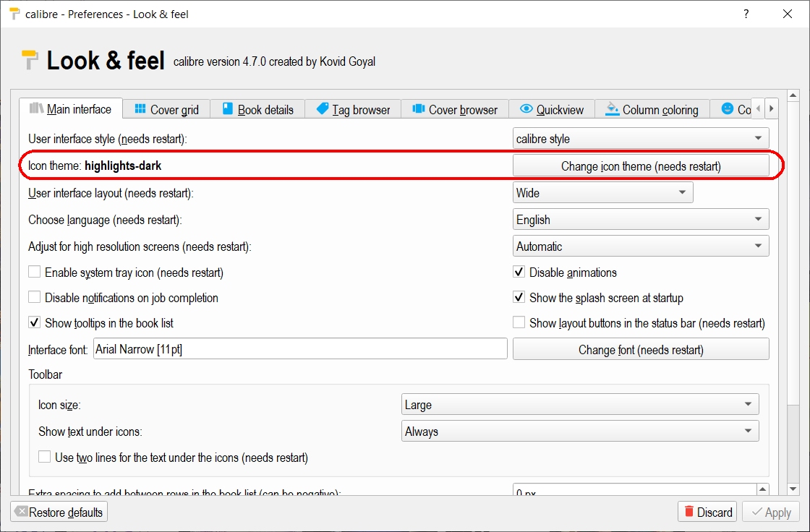Toggle Show tooltips in the book list
Screen dimensions: 810x532
35,323
